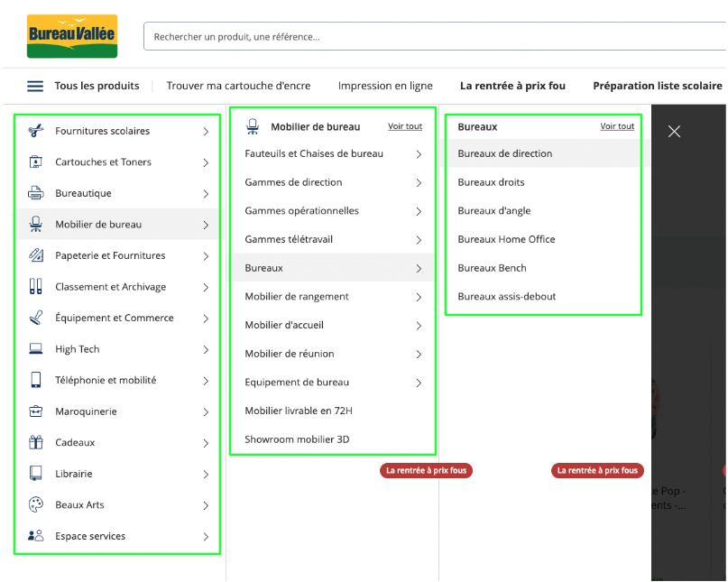Open the Bureau Vallée home logo

tap(72, 36)
